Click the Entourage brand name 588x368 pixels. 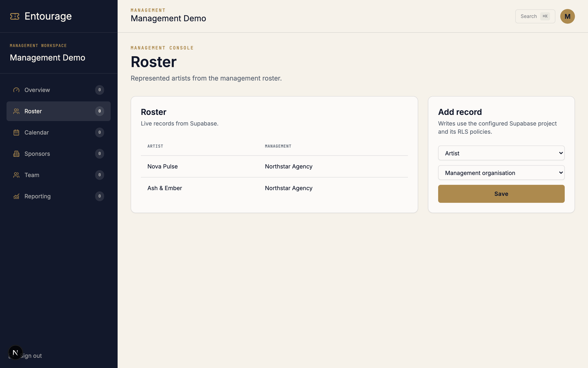[48, 16]
